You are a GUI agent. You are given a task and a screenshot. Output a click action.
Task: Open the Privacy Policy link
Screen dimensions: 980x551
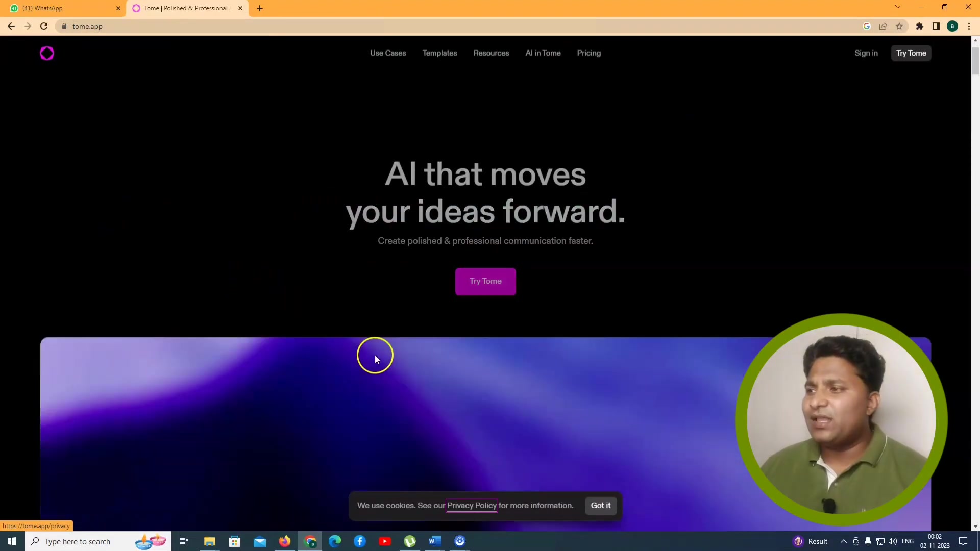point(472,506)
